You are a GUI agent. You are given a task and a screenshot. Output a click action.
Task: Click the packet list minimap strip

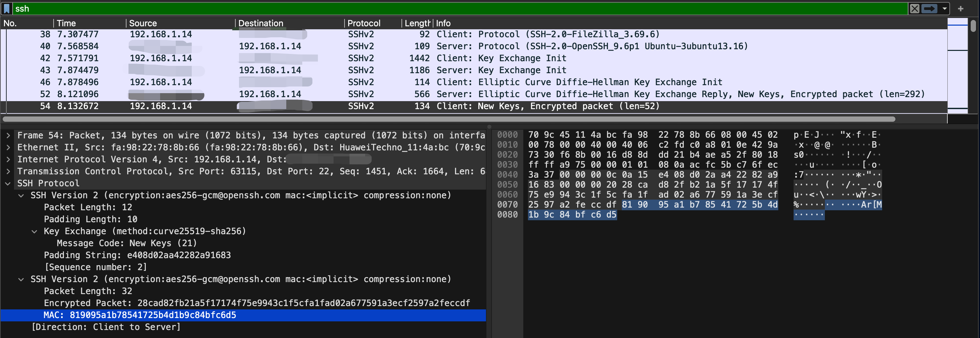click(x=957, y=66)
